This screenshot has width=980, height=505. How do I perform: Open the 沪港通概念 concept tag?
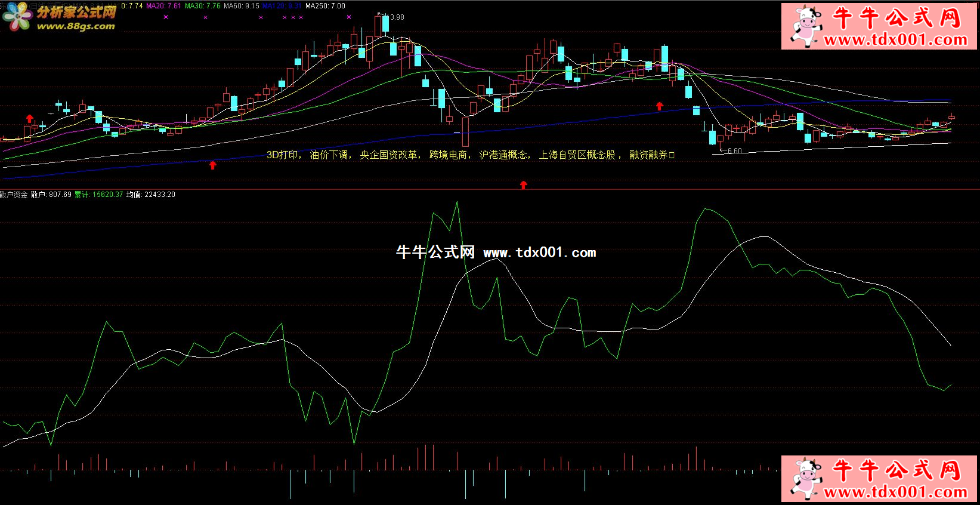(x=503, y=155)
